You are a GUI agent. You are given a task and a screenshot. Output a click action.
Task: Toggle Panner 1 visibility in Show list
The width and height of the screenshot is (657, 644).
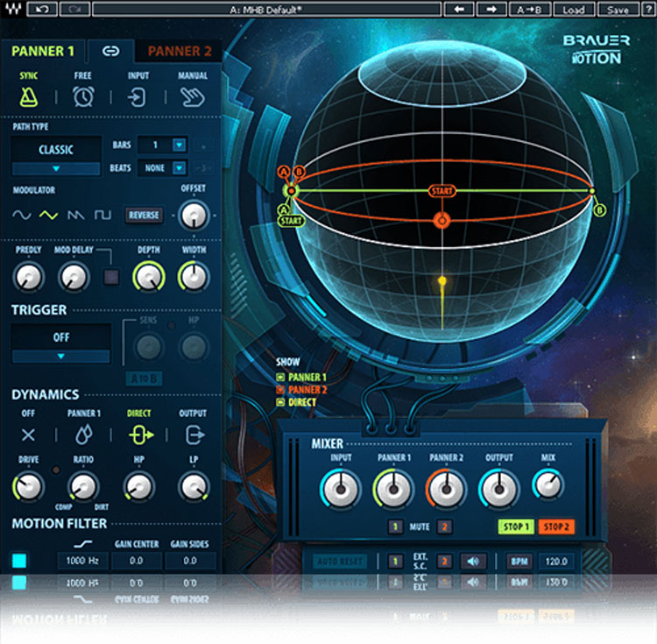[x=280, y=378]
